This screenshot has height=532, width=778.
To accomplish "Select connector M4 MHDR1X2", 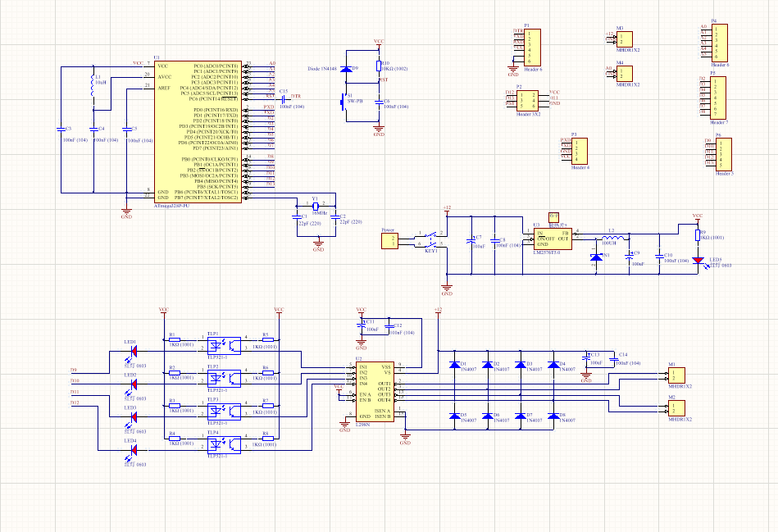I will coord(624,74).
